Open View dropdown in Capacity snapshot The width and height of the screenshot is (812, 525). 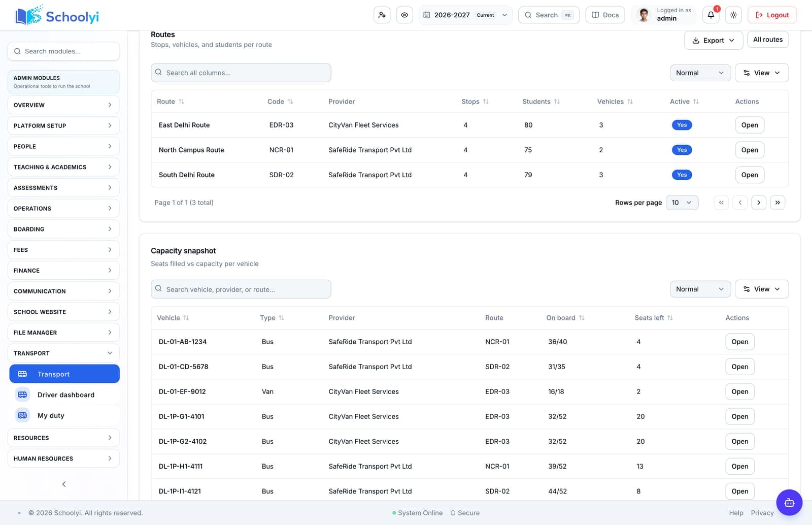[x=762, y=289]
